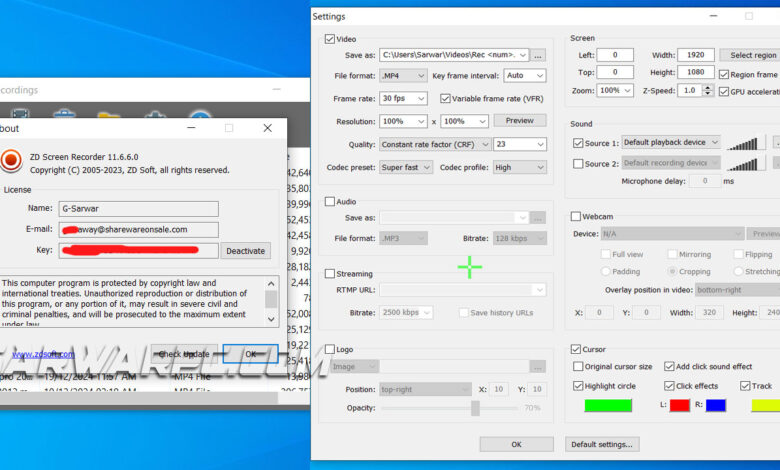This screenshot has height=470, width=780.
Task: Check Sound Source 2
Action: (x=578, y=164)
